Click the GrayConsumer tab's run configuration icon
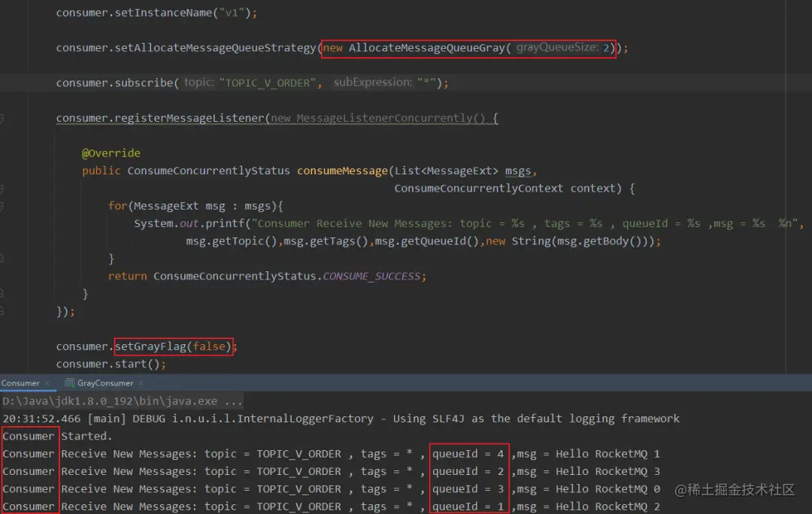This screenshot has height=514, width=812. 69,383
